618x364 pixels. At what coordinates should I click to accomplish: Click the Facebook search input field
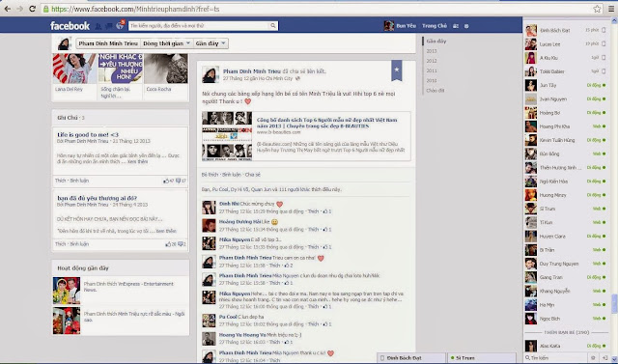click(x=199, y=26)
